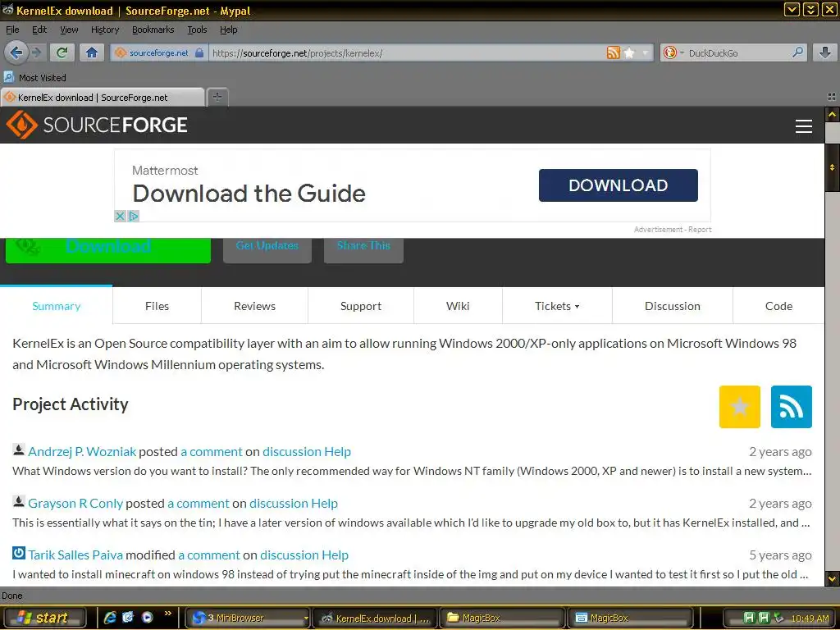Open the Bookmarks menu
Image resolution: width=840 pixels, height=630 pixels.
click(x=153, y=30)
